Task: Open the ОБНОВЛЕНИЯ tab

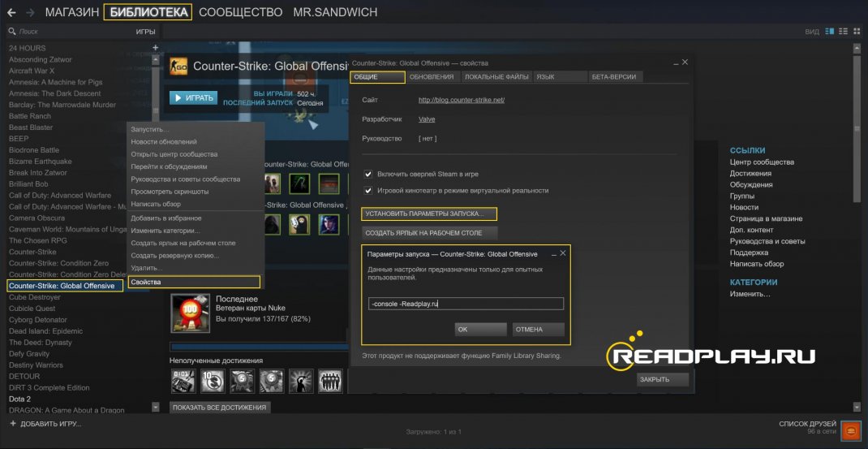Action: tap(433, 77)
